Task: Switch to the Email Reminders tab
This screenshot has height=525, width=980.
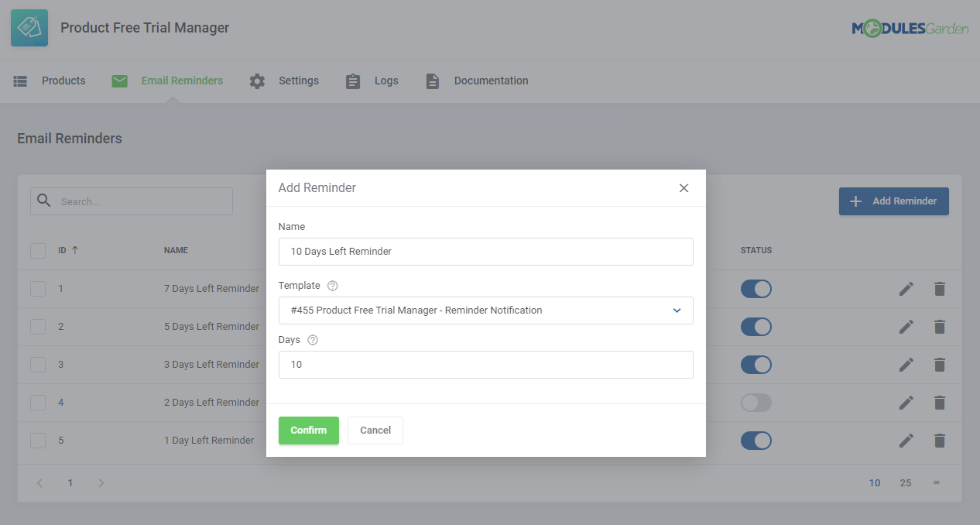Action: (180, 81)
